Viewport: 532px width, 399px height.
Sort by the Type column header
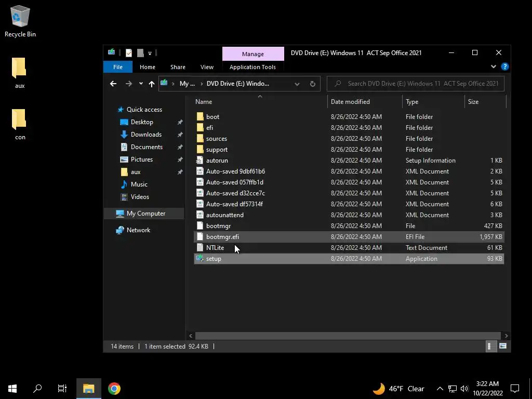click(412, 101)
